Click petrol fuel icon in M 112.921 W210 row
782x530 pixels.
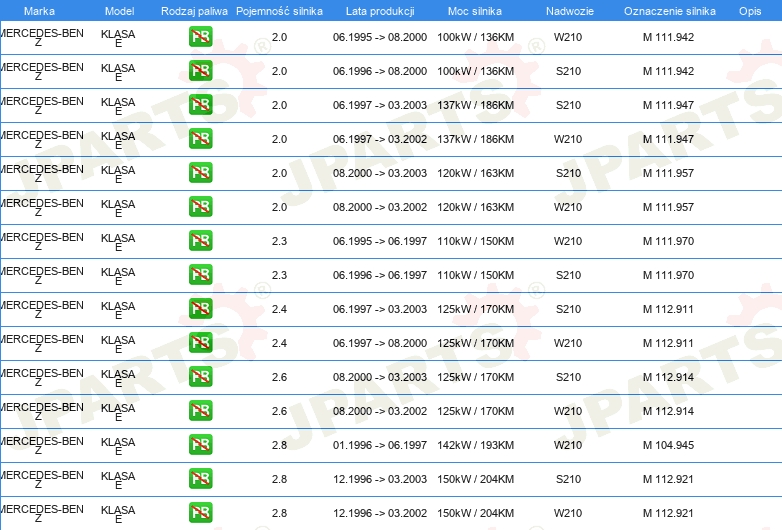click(200, 513)
